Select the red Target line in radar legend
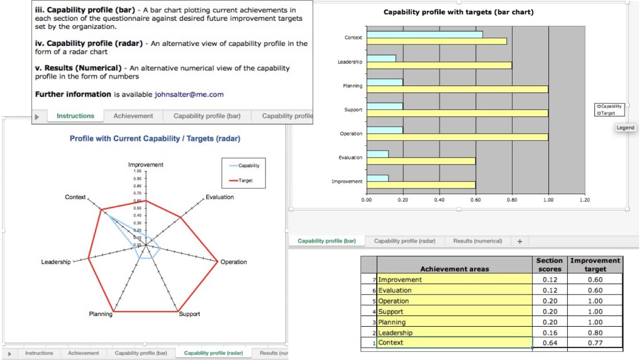 tap(231, 180)
